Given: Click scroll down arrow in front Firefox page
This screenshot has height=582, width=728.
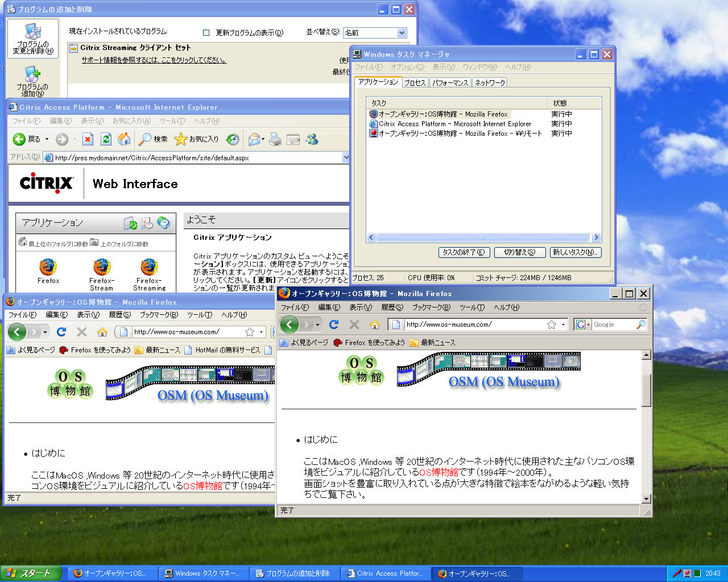Looking at the screenshot, I should pos(646,498).
